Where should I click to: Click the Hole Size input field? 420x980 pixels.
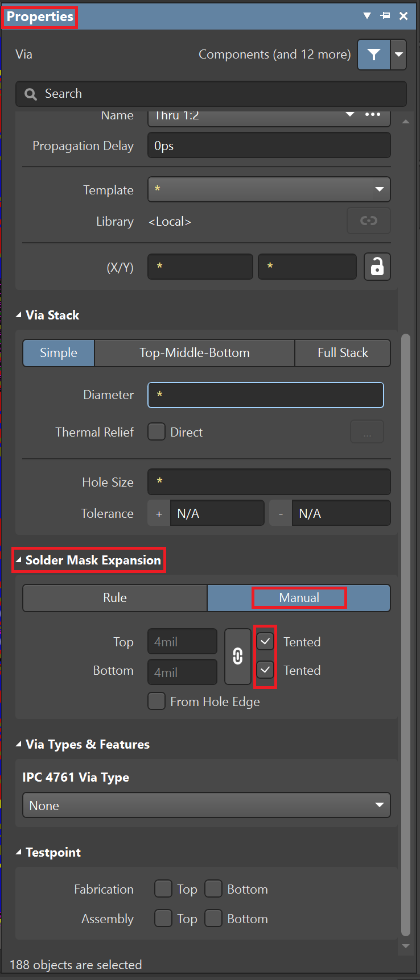(269, 482)
